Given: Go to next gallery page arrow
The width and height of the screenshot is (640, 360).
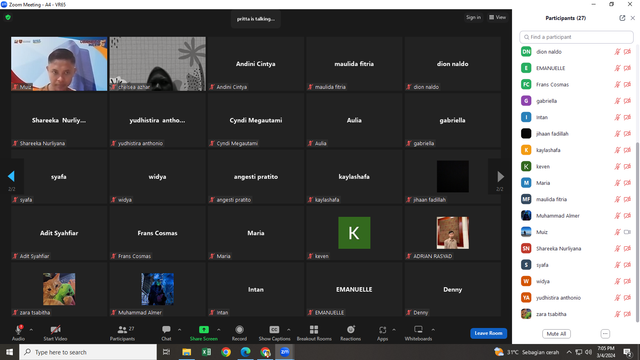Looking at the screenshot, I should [x=500, y=176].
